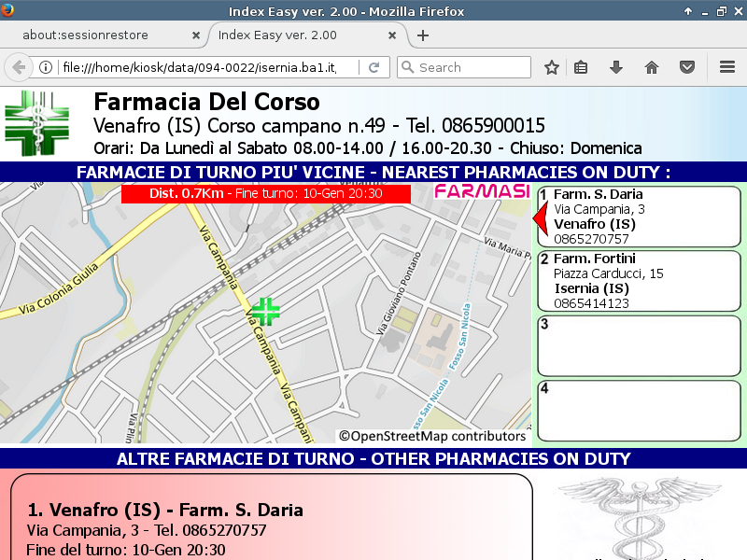Click the back navigation arrow button
The height and width of the screenshot is (560, 747).
(18, 67)
